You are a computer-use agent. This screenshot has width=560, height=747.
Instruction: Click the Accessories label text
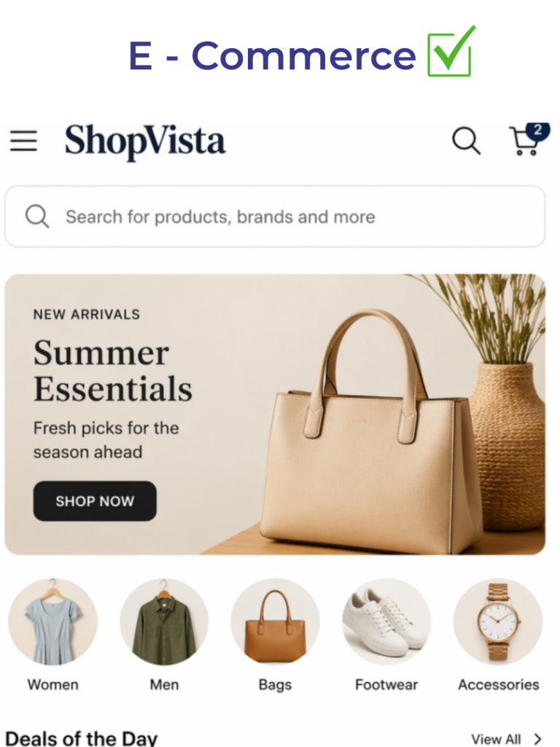[499, 684]
